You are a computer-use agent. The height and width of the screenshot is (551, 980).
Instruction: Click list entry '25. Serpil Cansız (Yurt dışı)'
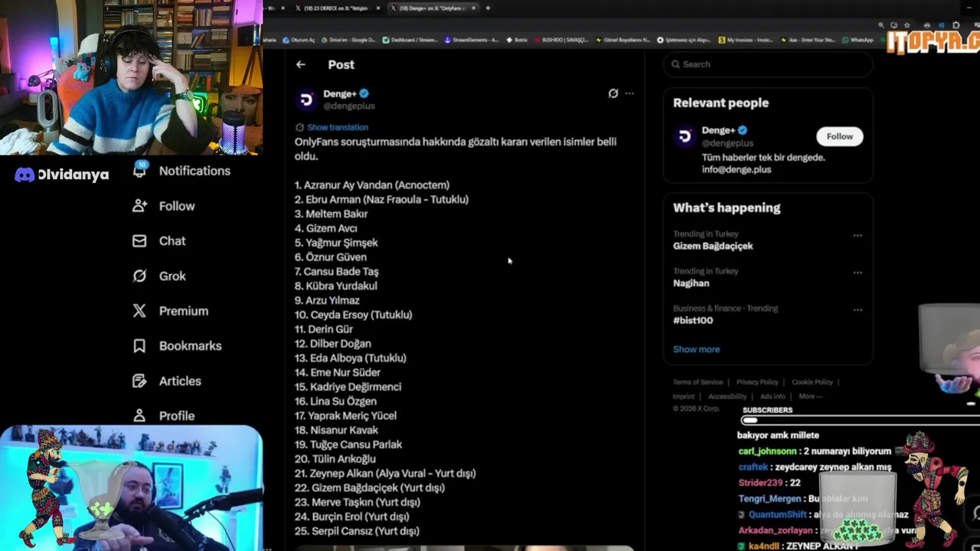[357, 531]
